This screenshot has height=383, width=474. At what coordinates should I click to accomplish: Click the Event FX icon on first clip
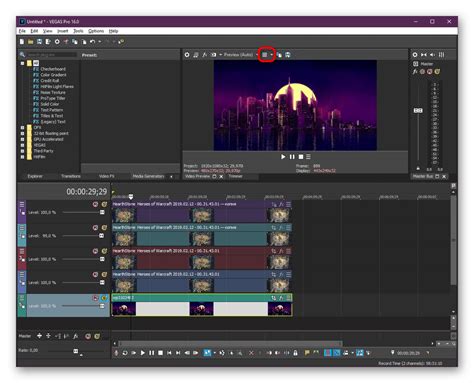[281, 204]
